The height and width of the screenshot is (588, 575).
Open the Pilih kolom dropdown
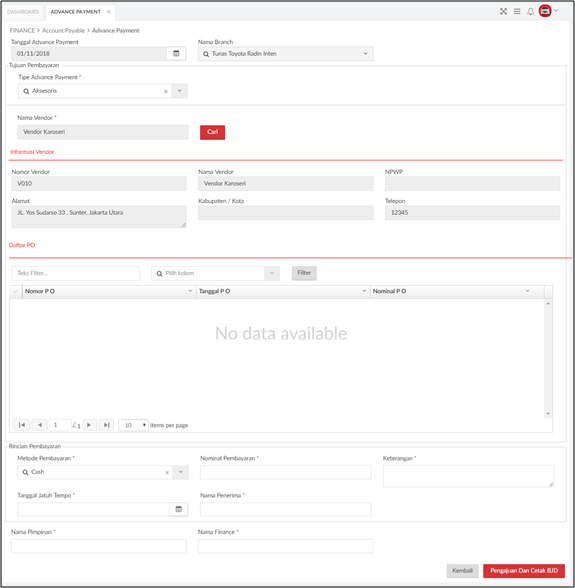click(272, 273)
